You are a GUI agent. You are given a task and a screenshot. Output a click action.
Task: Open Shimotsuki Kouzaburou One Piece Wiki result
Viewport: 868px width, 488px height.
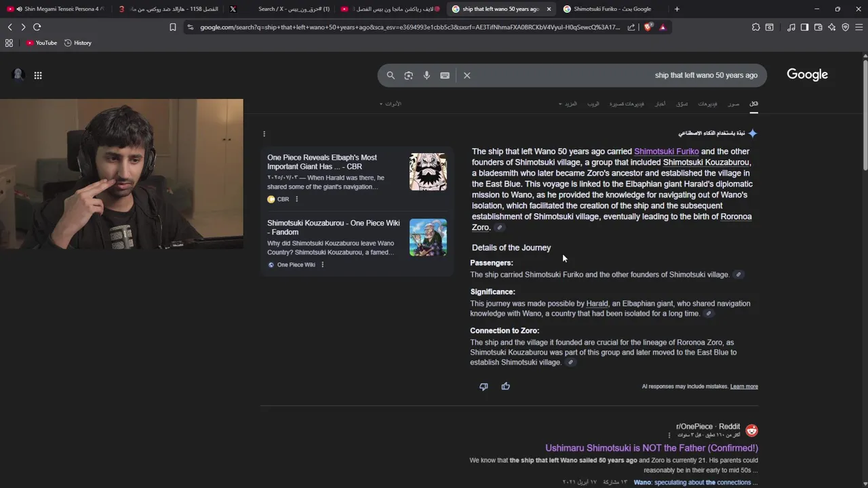(x=333, y=228)
